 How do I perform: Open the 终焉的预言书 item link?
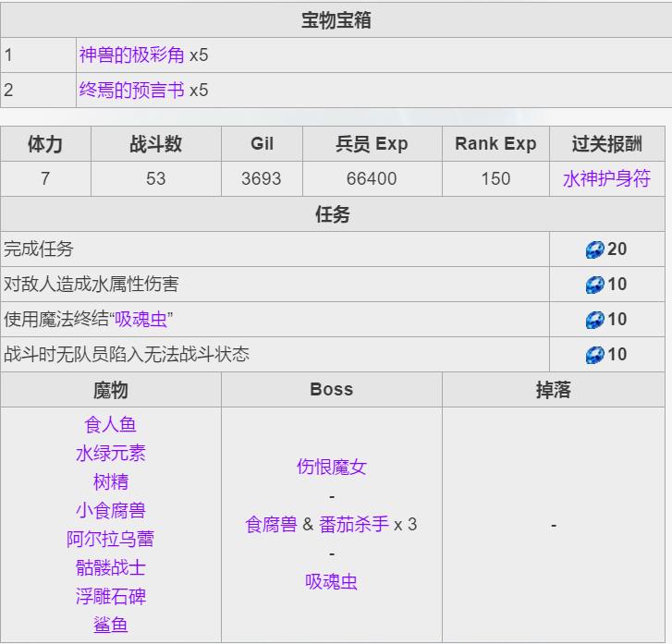pyautogui.click(x=131, y=91)
